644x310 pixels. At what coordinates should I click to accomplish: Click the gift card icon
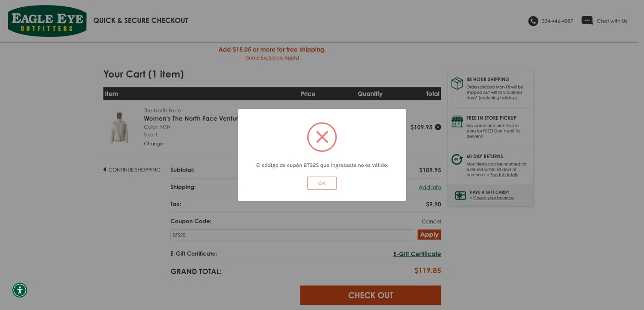(x=460, y=196)
